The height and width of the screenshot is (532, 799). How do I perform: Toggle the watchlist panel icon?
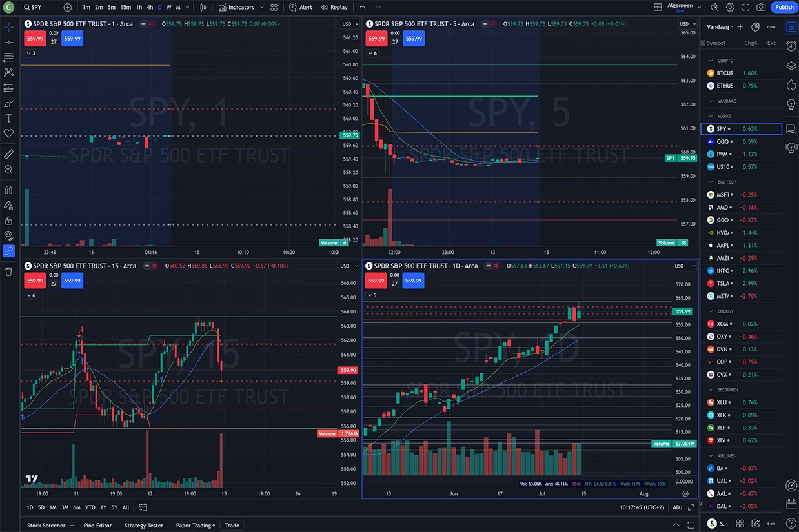(791, 27)
